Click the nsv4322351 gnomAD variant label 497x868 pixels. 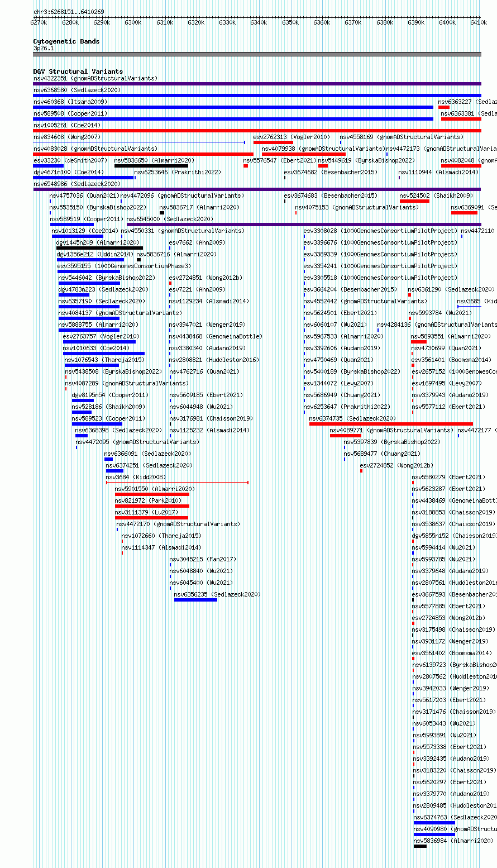[x=95, y=78]
